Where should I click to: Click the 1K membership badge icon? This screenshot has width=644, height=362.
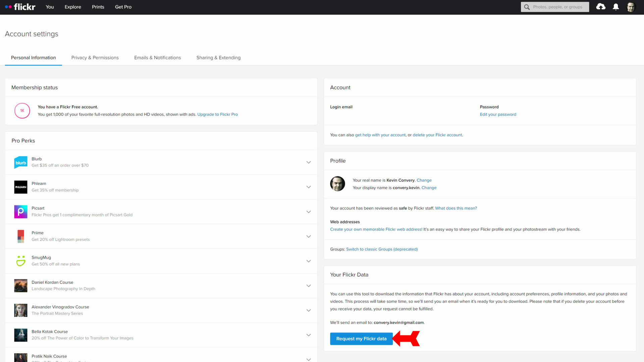22,111
